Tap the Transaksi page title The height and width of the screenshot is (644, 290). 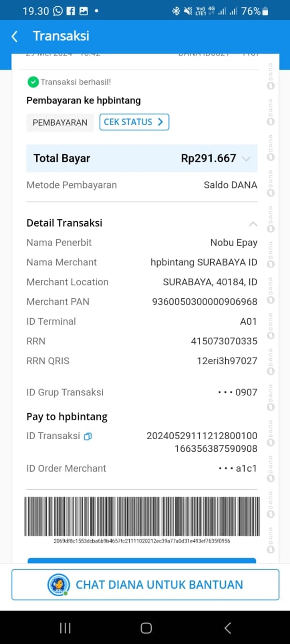click(x=61, y=36)
